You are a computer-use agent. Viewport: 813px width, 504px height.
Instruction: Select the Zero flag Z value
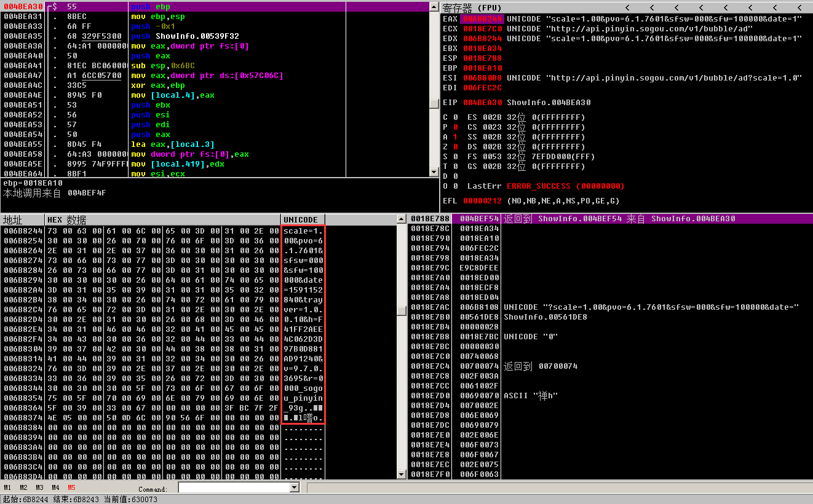point(455,147)
